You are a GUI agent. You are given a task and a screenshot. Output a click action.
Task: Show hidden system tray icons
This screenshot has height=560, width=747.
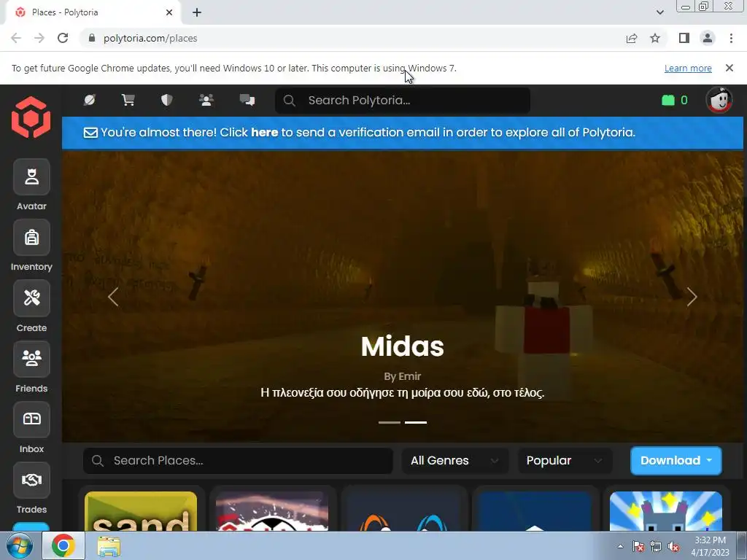[x=620, y=546]
